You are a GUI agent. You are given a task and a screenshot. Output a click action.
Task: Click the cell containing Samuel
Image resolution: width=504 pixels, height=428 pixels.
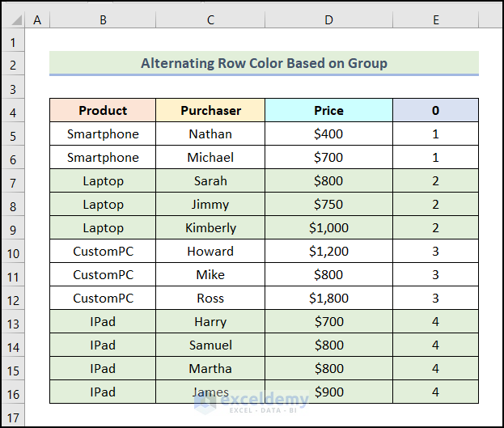point(210,345)
